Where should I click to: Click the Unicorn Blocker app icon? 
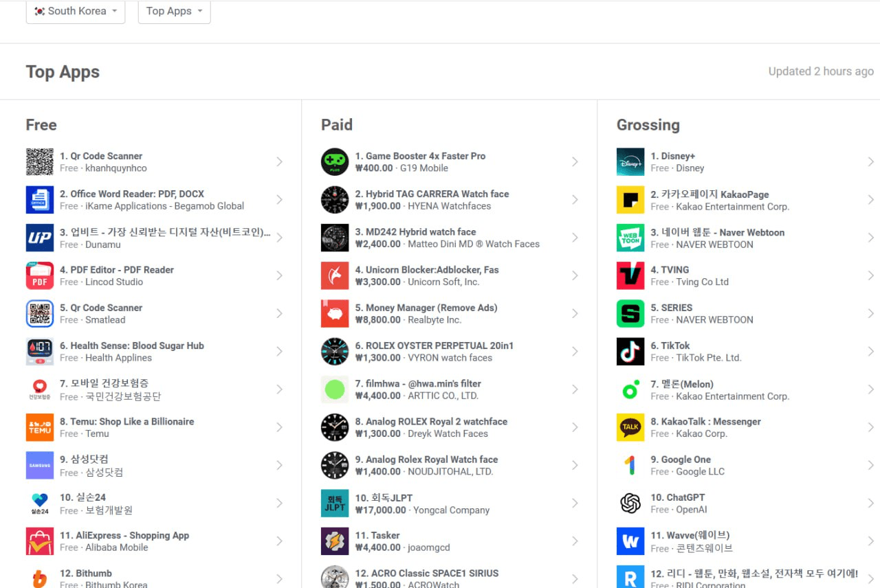(x=335, y=275)
